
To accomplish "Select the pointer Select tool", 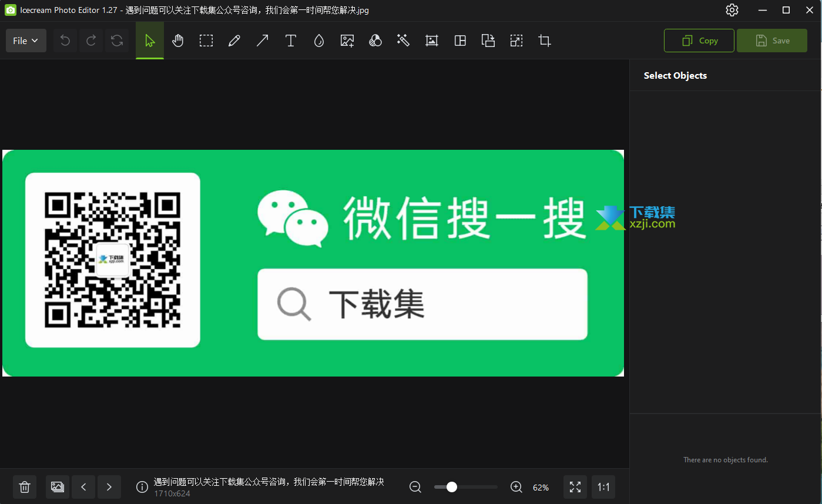I will point(150,41).
